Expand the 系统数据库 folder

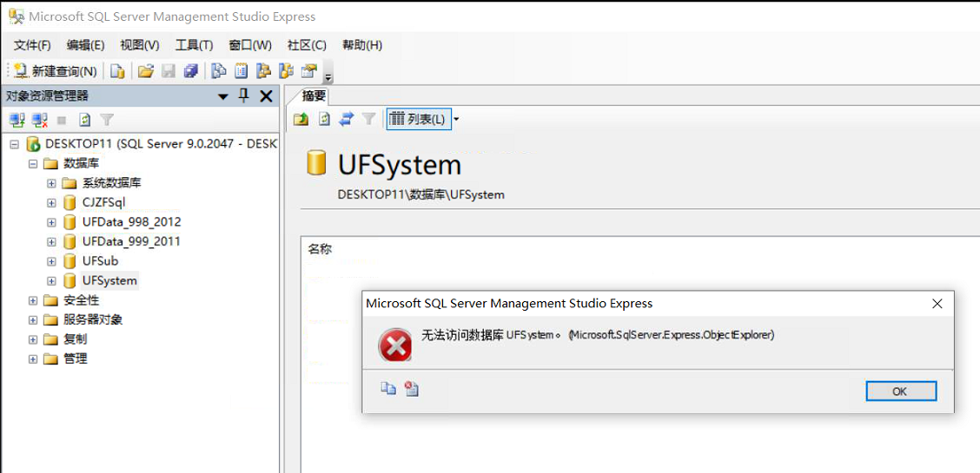coord(52,183)
